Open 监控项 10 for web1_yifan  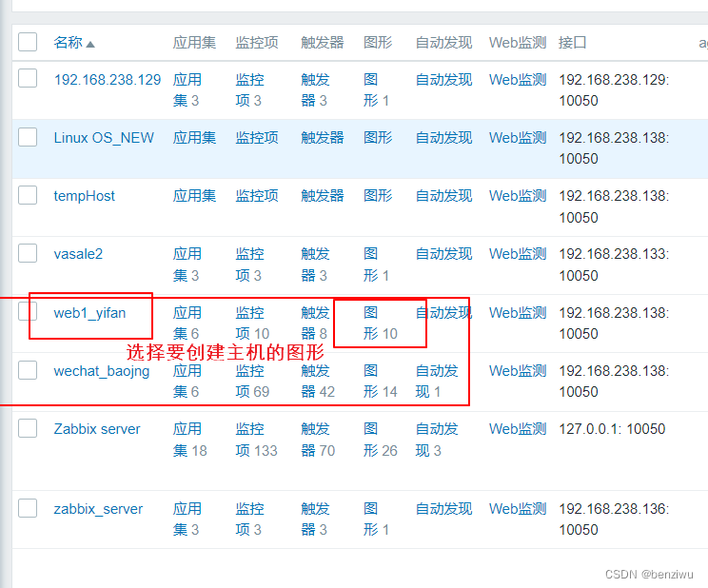click(x=252, y=323)
